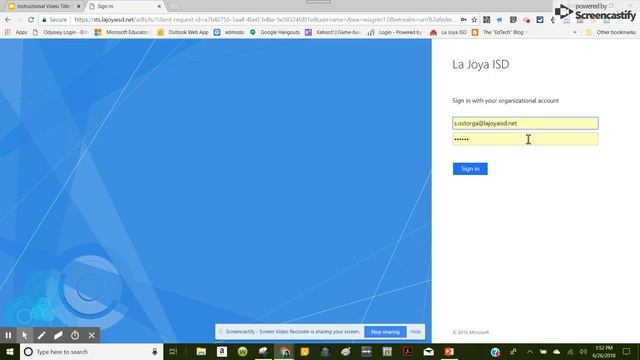This screenshot has height=360, width=640.
Task: Reload the current page
Action: 31,20
